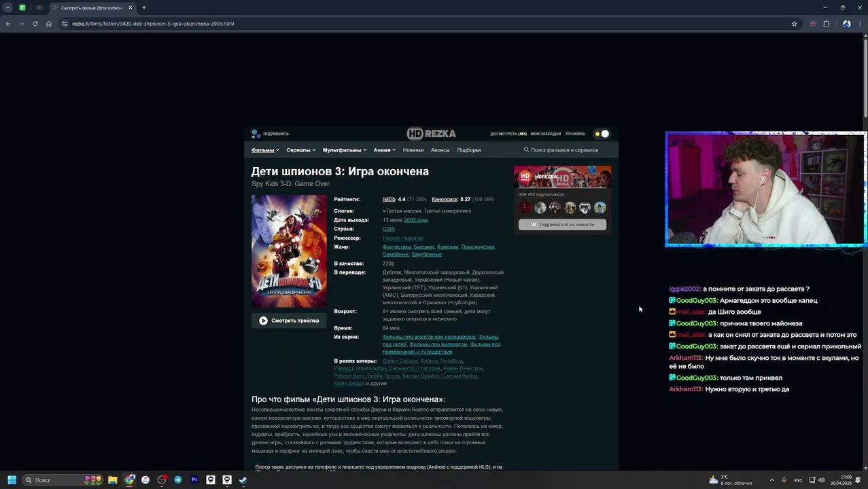Viewport: 868px width, 489px height.
Task: Click the Spy Kids 3-D movie poster
Action: tap(289, 251)
